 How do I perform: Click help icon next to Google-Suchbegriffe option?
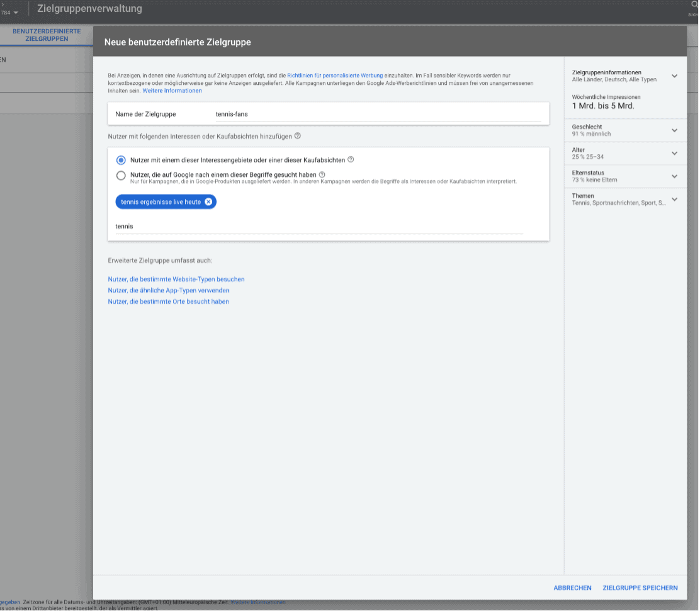click(x=322, y=175)
